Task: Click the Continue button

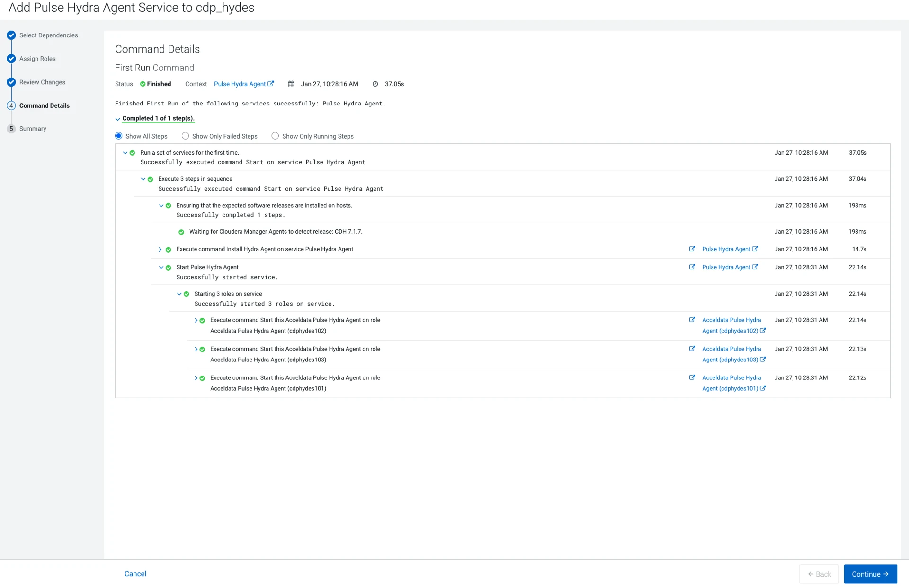Action: [870, 574]
